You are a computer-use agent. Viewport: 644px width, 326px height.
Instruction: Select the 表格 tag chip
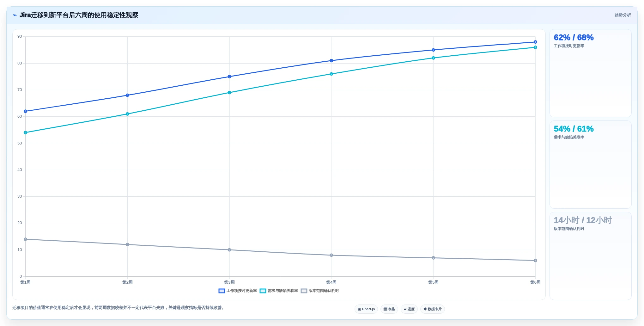[x=389, y=309]
